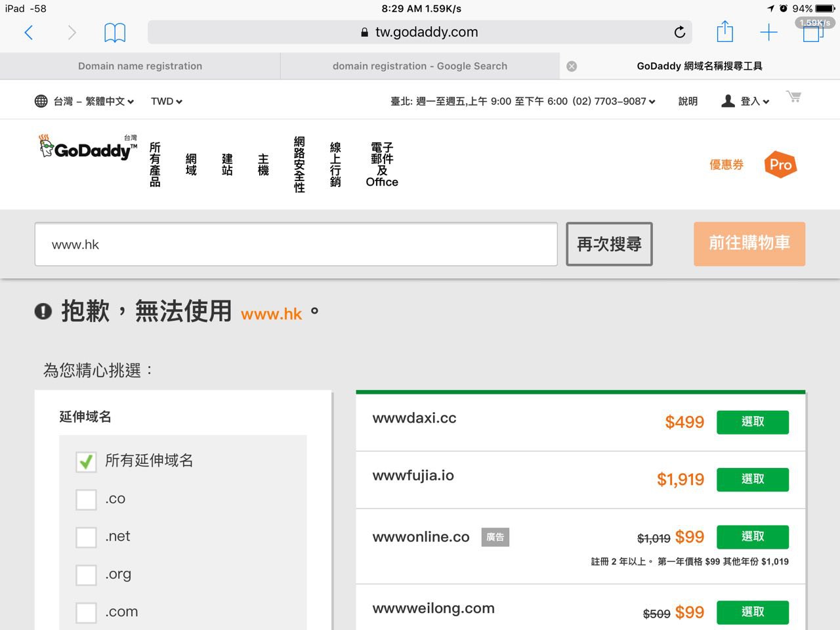Image resolution: width=840 pixels, height=630 pixels.
Task: Tap the iOS location arrow status icon
Action: point(770,9)
